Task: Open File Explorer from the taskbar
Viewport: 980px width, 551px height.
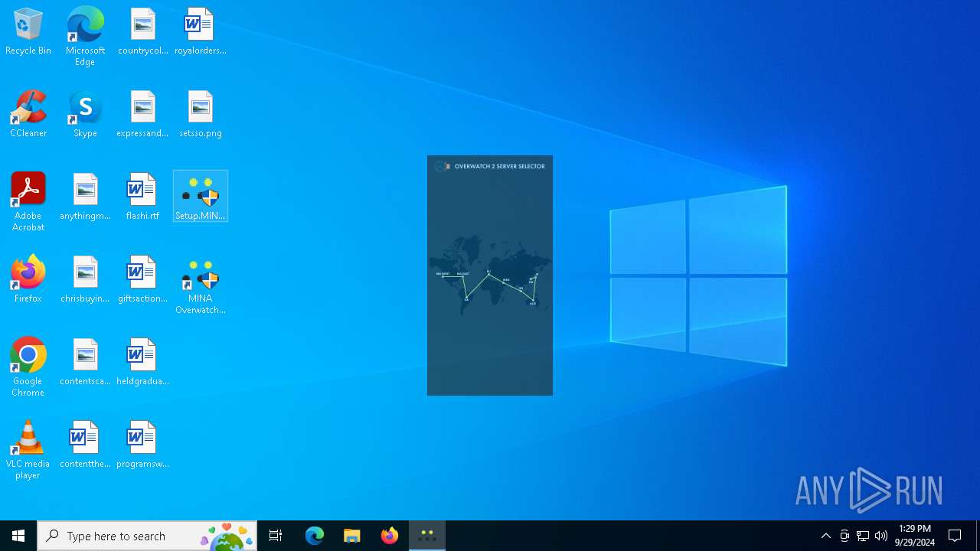Action: pos(352,536)
